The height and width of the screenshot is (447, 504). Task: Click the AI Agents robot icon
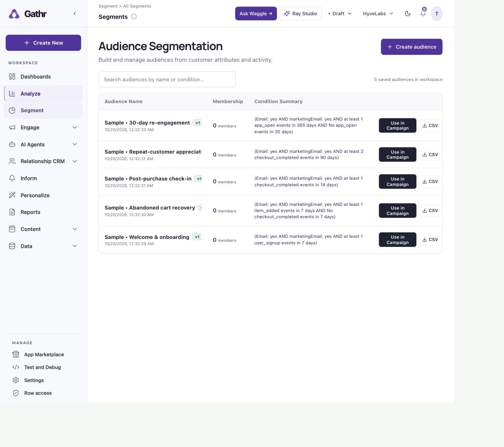click(12, 145)
